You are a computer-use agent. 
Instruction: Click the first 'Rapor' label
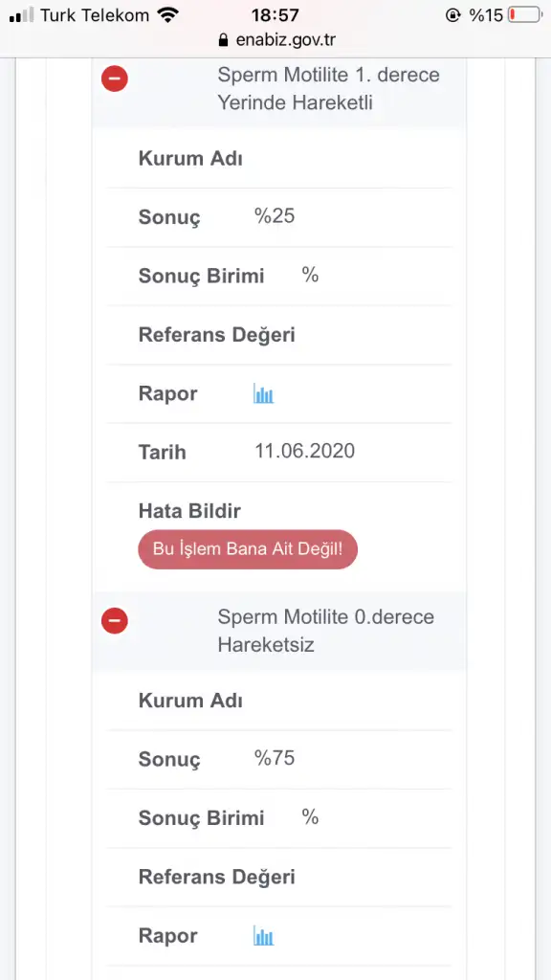tap(168, 393)
